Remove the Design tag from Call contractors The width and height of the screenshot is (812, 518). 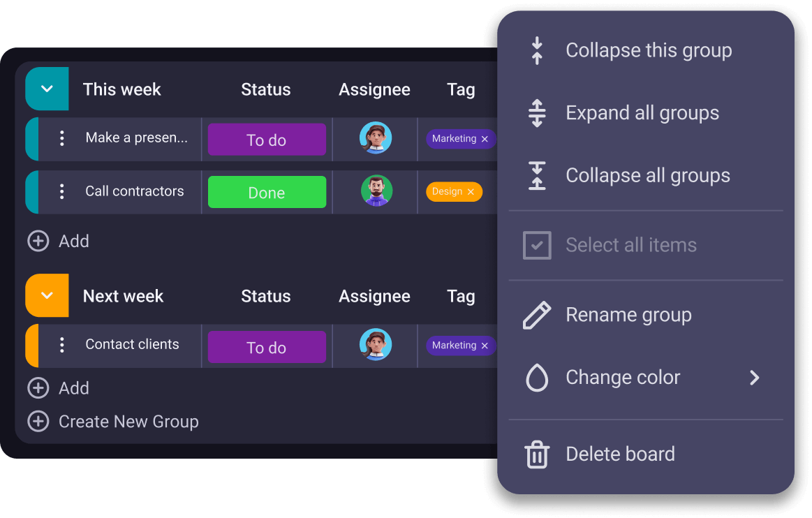coord(472,191)
